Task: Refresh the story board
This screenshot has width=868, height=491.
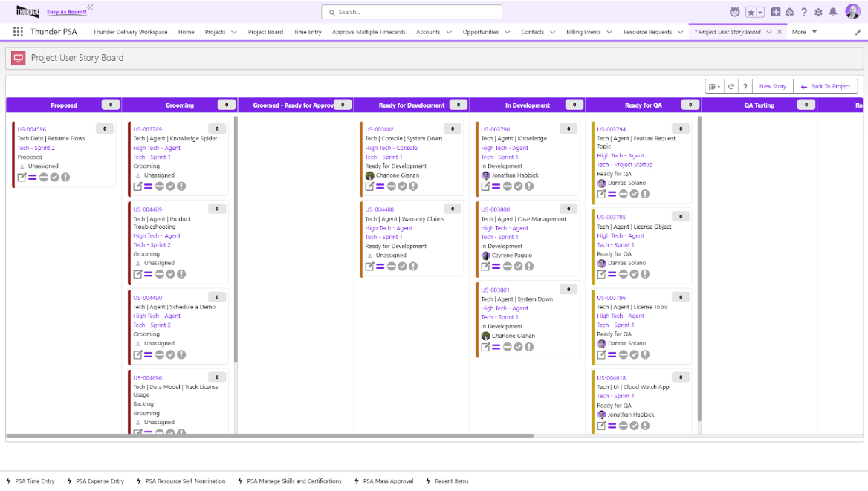Action: [731, 86]
